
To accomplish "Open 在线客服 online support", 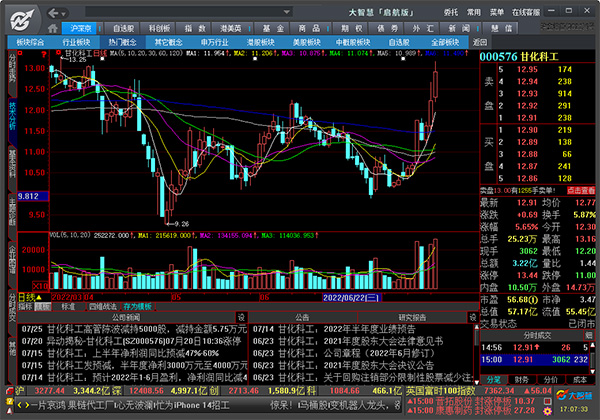I will [526, 13].
